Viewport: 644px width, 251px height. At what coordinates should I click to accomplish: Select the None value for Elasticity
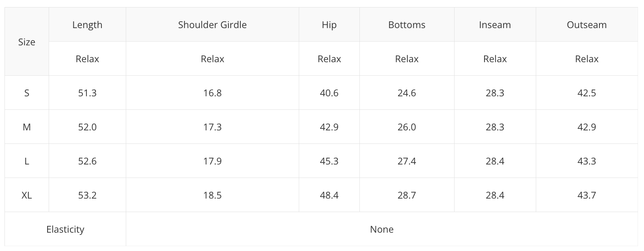[x=382, y=229]
